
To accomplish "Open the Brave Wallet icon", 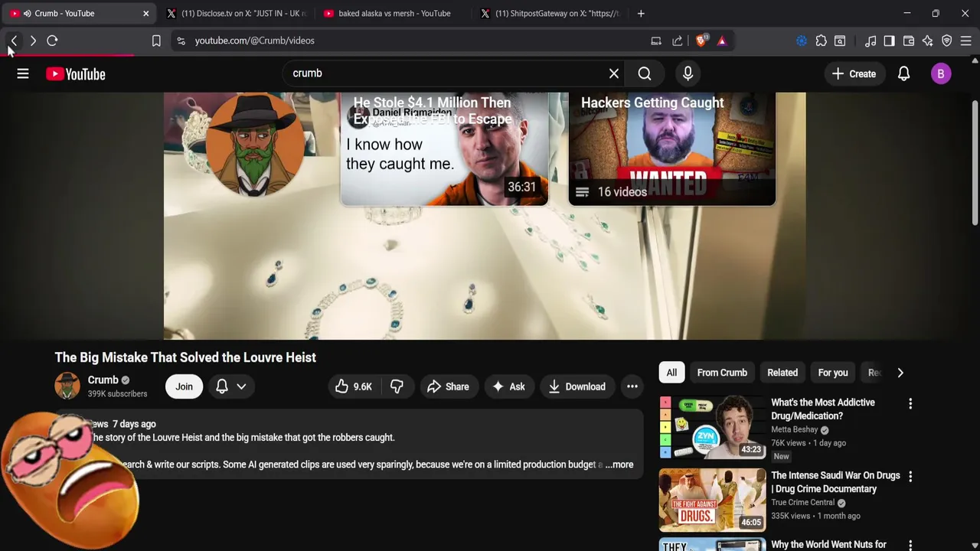I will click(909, 41).
